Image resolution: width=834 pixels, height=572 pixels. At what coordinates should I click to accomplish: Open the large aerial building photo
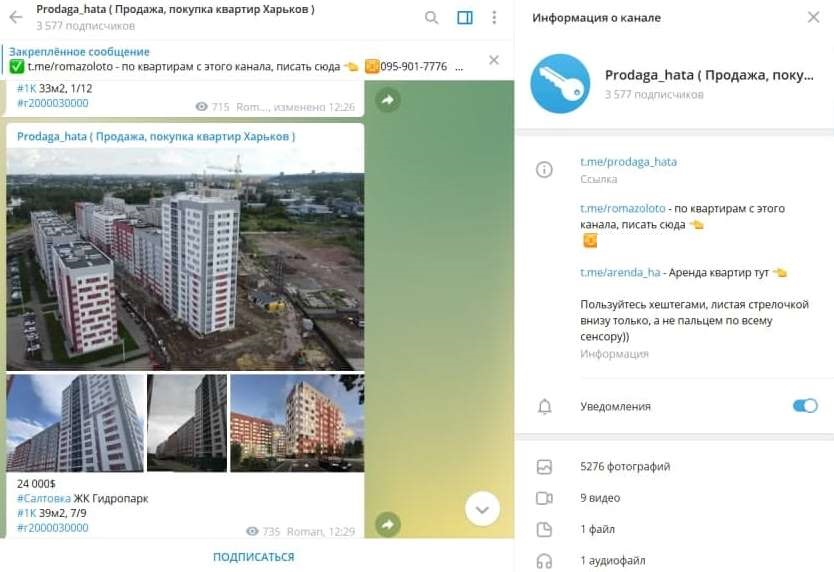point(185,259)
